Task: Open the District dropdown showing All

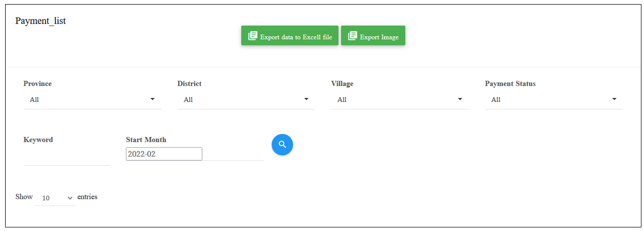Action: (246, 100)
